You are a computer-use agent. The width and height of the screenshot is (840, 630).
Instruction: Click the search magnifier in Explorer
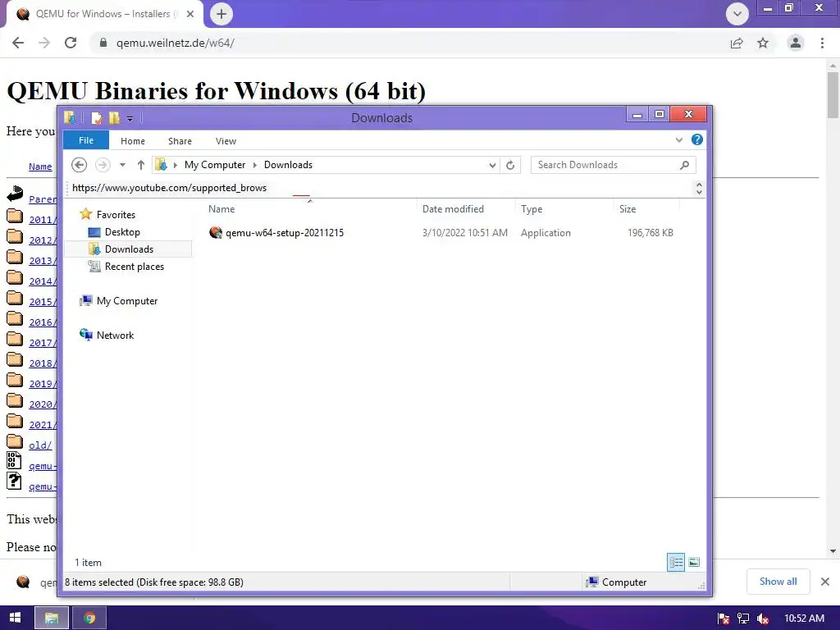click(685, 165)
